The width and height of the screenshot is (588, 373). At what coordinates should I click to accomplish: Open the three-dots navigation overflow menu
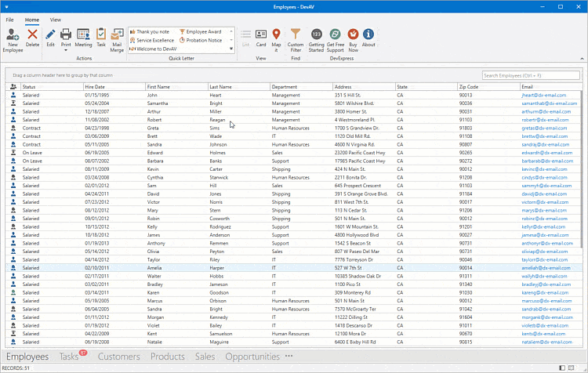click(289, 357)
